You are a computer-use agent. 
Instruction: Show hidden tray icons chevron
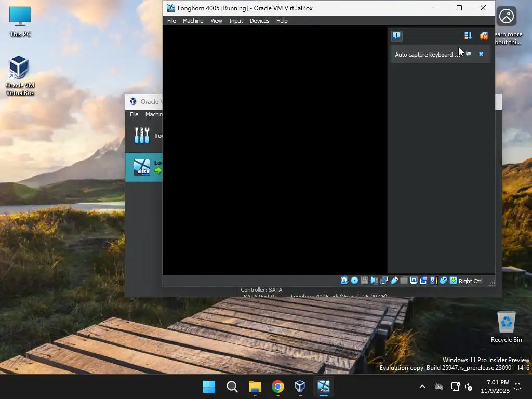422,387
